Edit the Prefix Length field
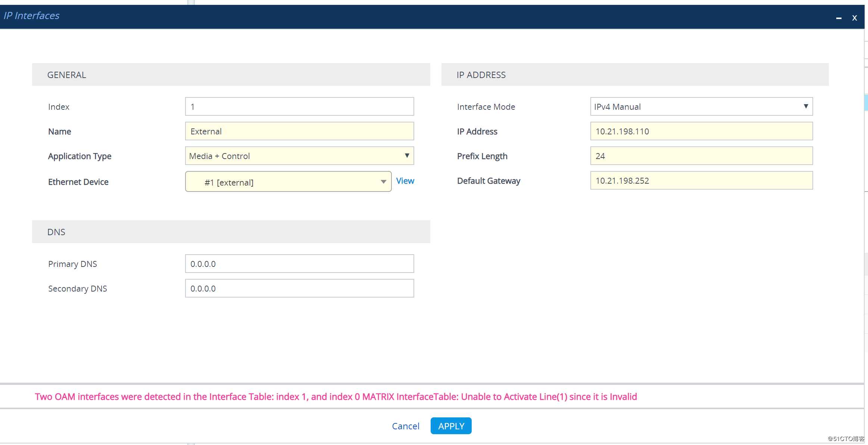Viewport: 868px width, 445px height. (701, 156)
